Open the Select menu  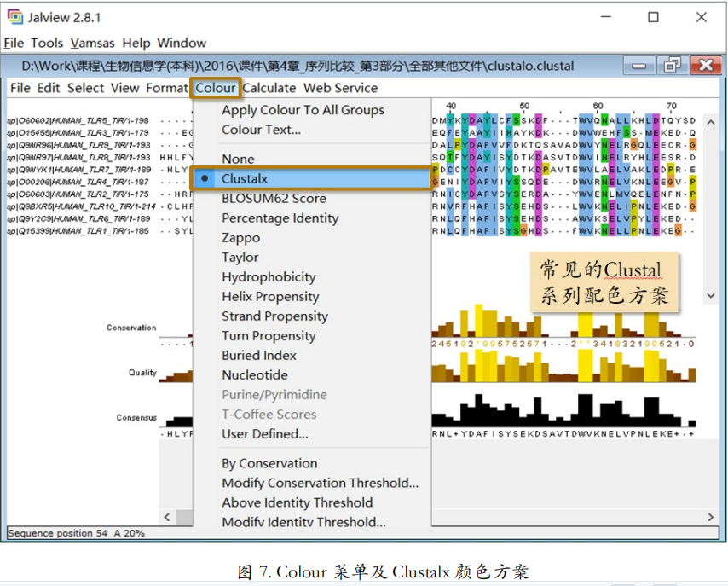(85, 88)
